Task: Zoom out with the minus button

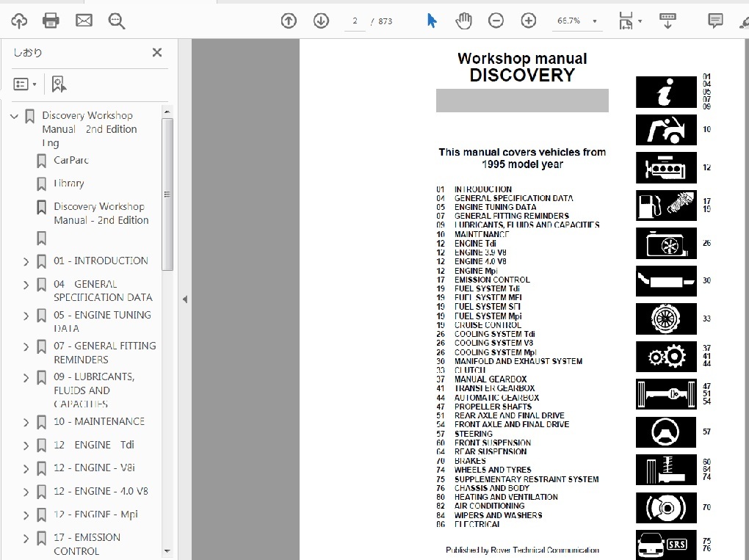Action: pyautogui.click(x=496, y=21)
